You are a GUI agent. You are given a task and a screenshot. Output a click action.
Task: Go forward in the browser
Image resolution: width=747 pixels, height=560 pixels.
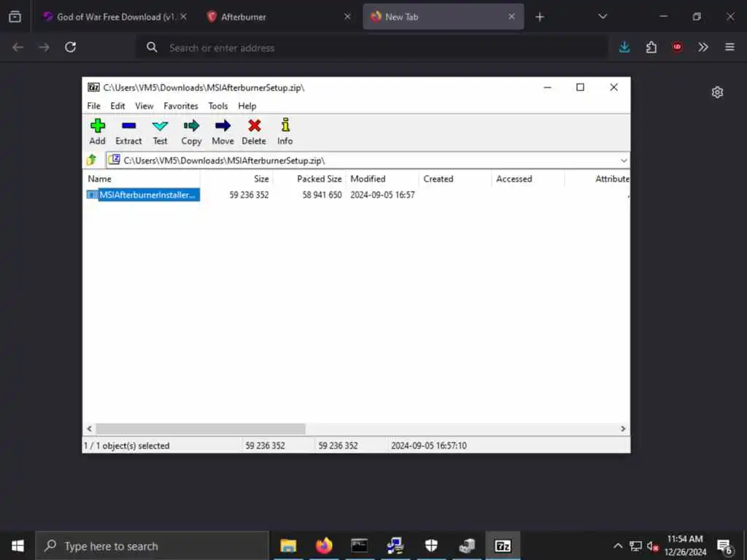point(44,47)
